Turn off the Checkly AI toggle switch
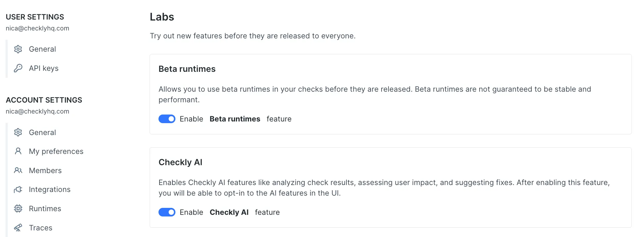The width and height of the screenshot is (644, 237). (167, 212)
